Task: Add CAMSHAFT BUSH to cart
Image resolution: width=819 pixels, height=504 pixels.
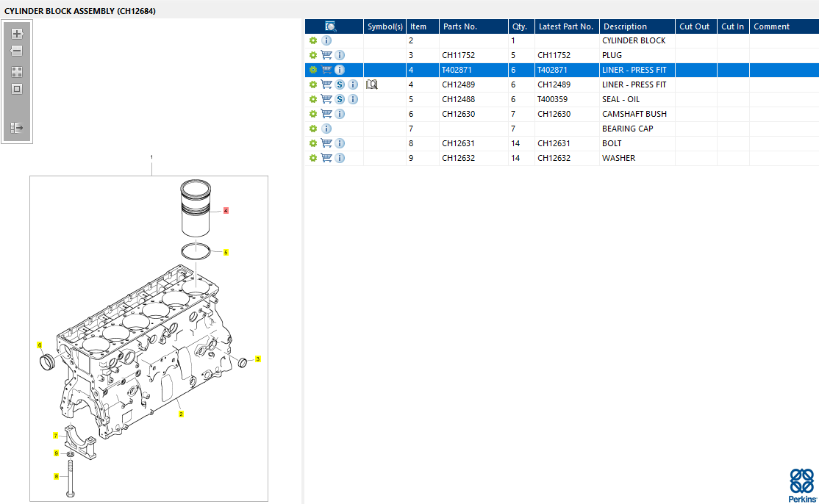Action: pyautogui.click(x=326, y=114)
